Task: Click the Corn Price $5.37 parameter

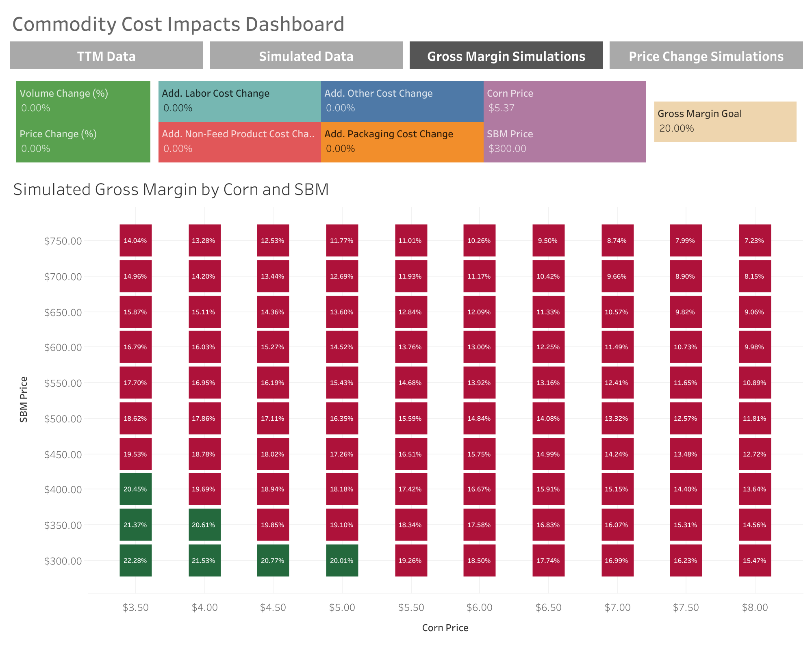Action: (x=565, y=102)
